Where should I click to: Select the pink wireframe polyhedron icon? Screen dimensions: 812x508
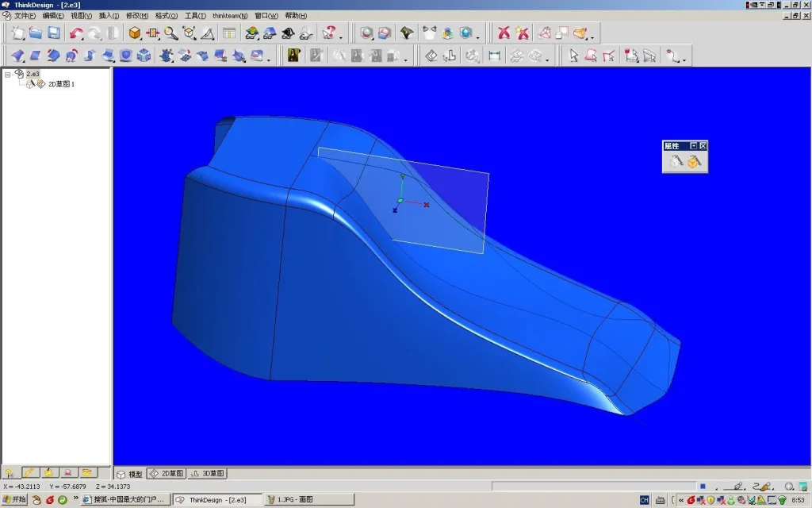[x=544, y=33]
